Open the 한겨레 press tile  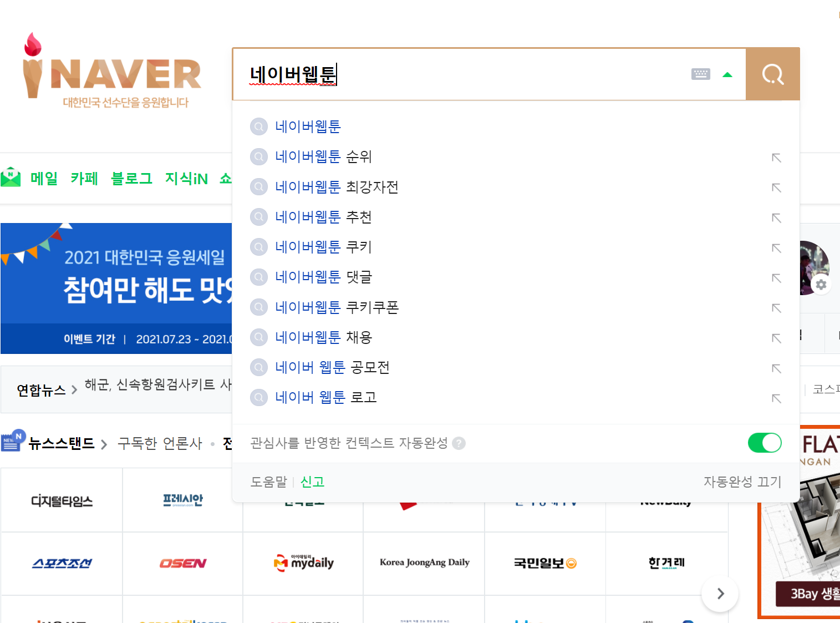(x=666, y=564)
